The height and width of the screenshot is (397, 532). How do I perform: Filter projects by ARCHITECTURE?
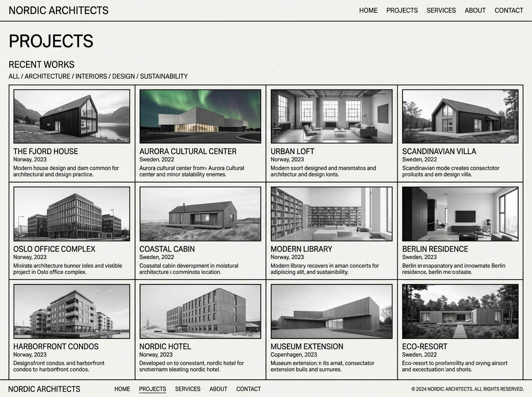pyautogui.click(x=47, y=76)
